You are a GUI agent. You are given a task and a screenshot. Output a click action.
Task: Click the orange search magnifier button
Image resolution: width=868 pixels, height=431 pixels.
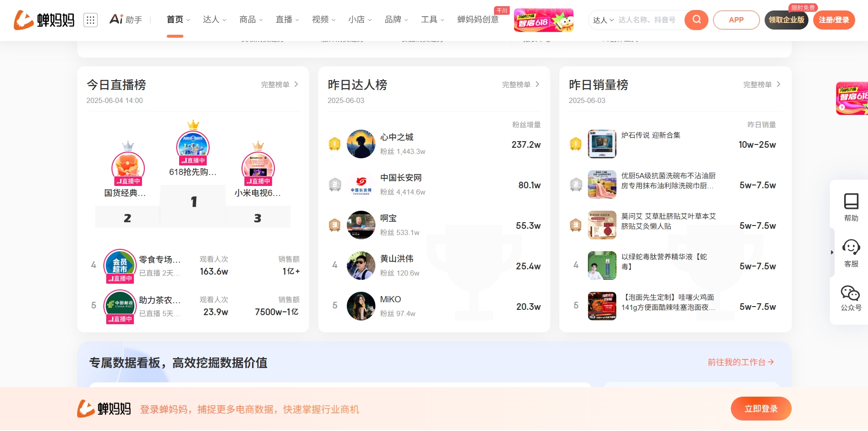[x=696, y=20]
